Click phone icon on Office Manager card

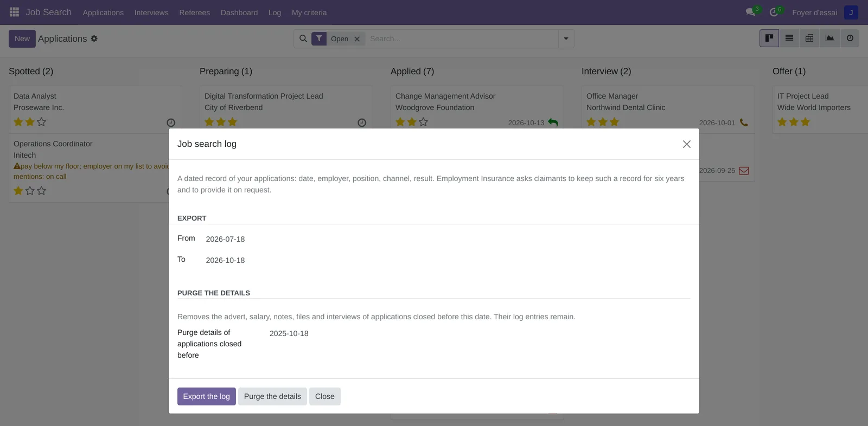click(744, 122)
